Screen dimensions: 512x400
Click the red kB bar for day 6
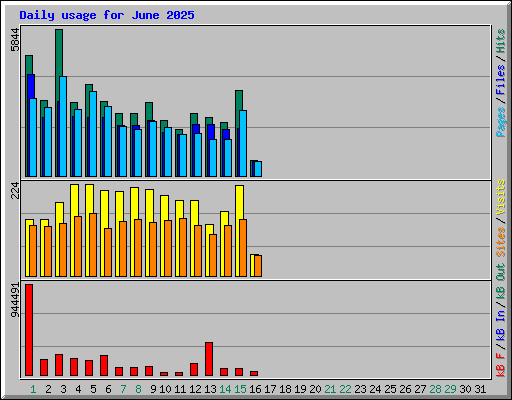point(104,366)
